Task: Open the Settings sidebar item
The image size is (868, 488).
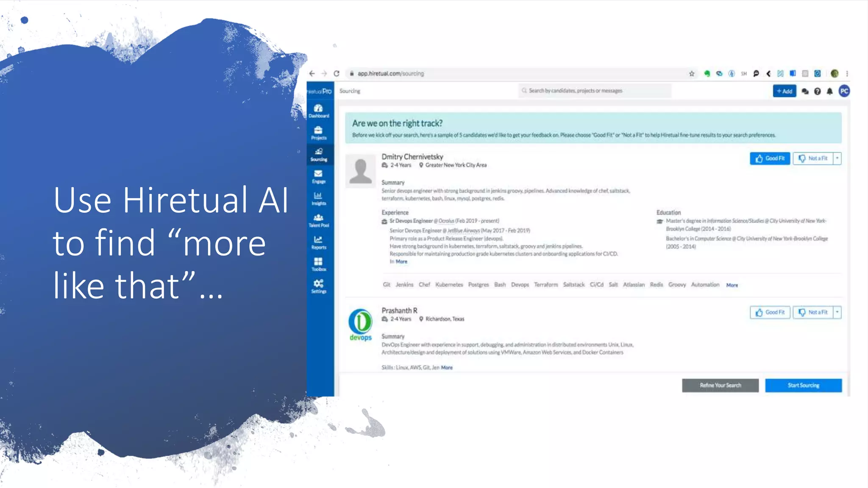Action: click(x=319, y=287)
